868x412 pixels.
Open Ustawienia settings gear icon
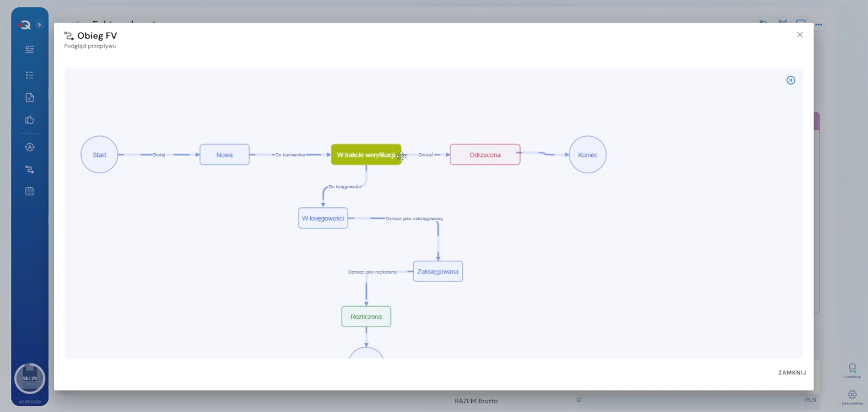click(x=852, y=395)
